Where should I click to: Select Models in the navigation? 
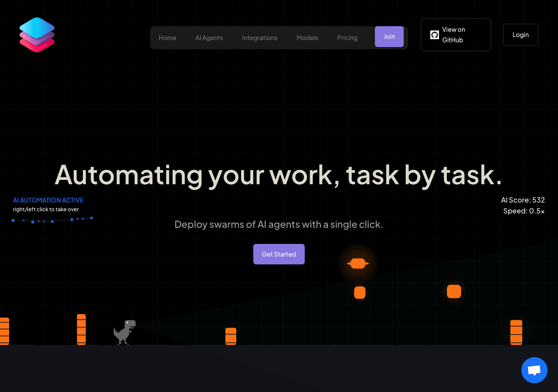pyautogui.click(x=307, y=38)
